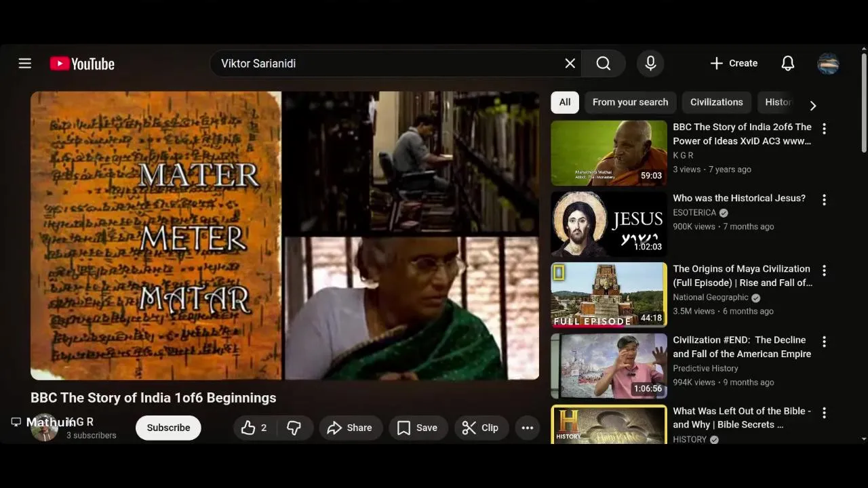Go to YouTube home via logo
The width and height of the screenshot is (868, 488).
click(x=82, y=64)
